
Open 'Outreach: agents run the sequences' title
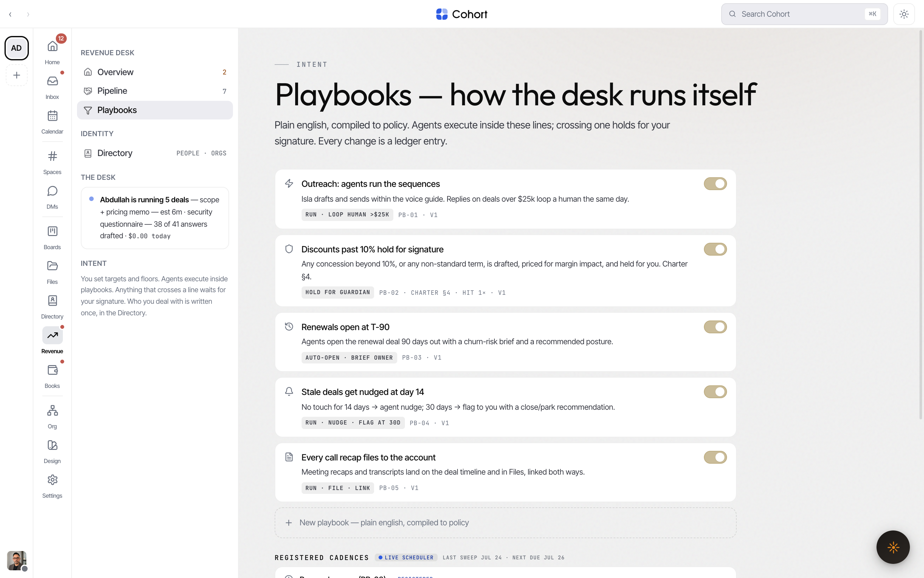tap(370, 184)
